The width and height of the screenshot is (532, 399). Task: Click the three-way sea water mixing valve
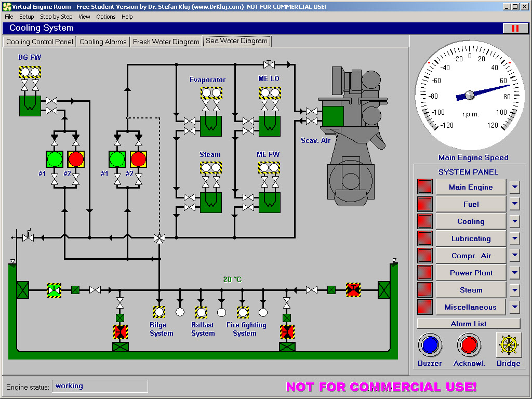coord(159,238)
